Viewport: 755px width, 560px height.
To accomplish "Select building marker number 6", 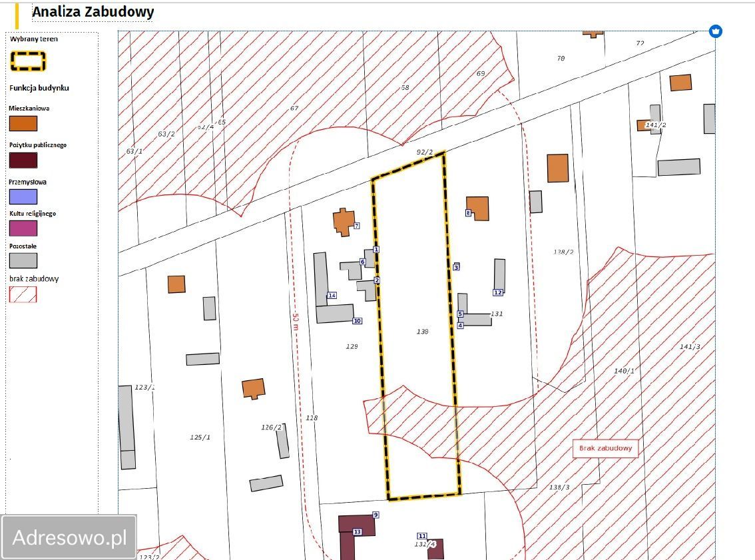I will pyautogui.click(x=363, y=262).
